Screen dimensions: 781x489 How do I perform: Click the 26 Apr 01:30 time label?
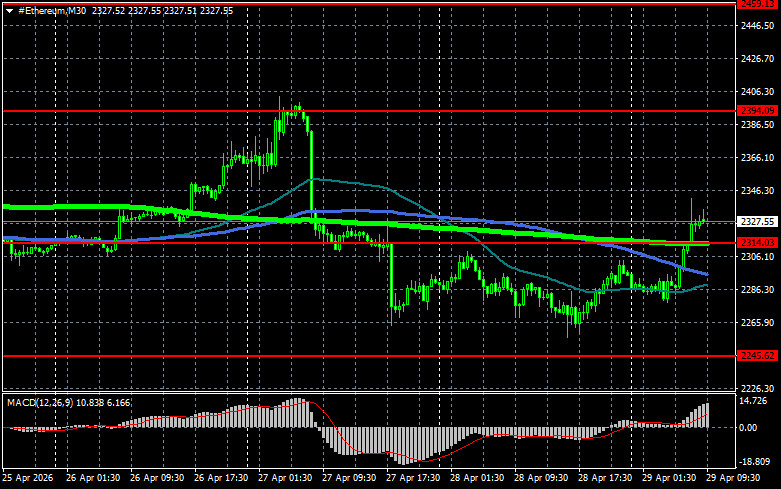[93, 478]
